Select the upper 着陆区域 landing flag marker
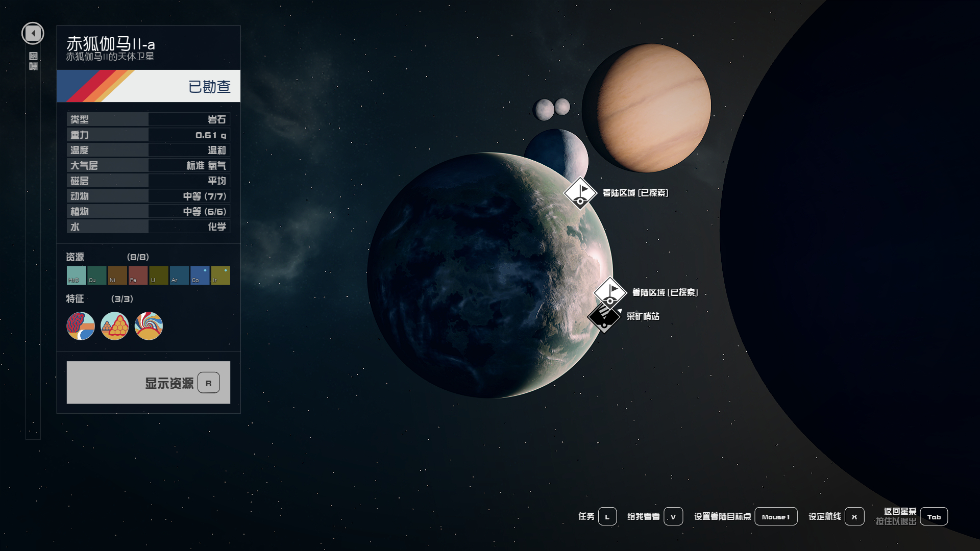The width and height of the screenshot is (980, 551). 580,193
